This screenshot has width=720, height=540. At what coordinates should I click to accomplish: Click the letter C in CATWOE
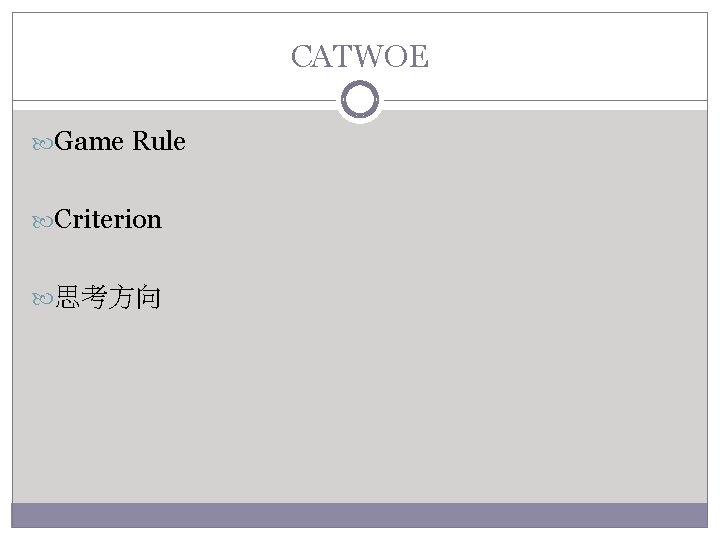click(x=301, y=57)
